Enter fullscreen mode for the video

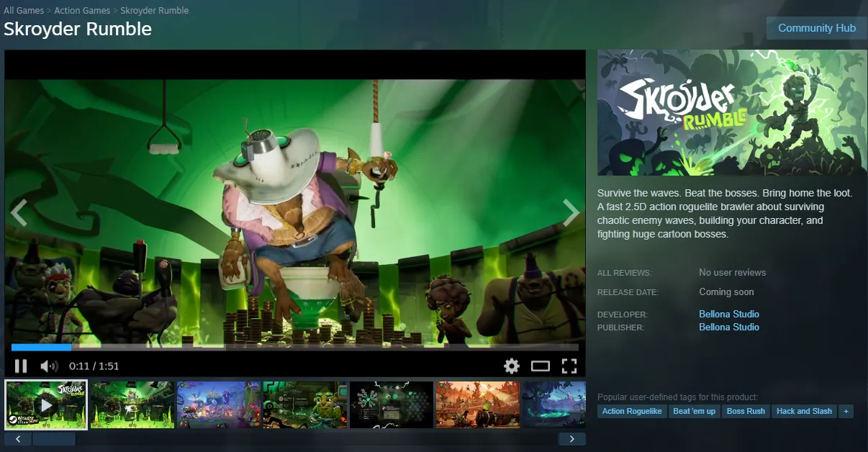tap(569, 366)
